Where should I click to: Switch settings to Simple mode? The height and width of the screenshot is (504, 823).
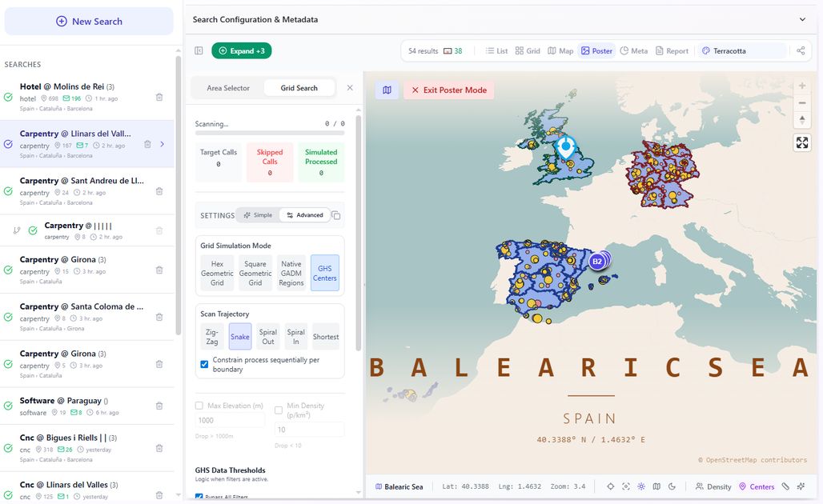(258, 215)
